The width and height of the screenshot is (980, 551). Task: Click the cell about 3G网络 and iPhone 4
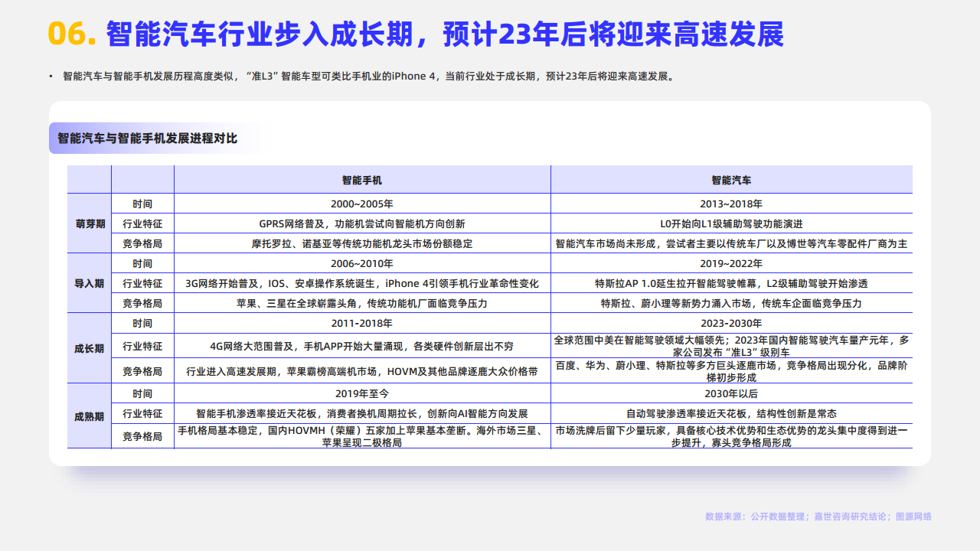coord(362,284)
